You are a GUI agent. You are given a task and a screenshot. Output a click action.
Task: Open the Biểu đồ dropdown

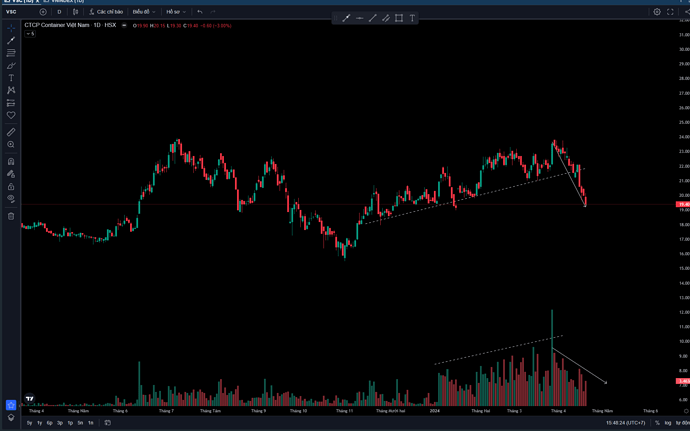(x=142, y=12)
